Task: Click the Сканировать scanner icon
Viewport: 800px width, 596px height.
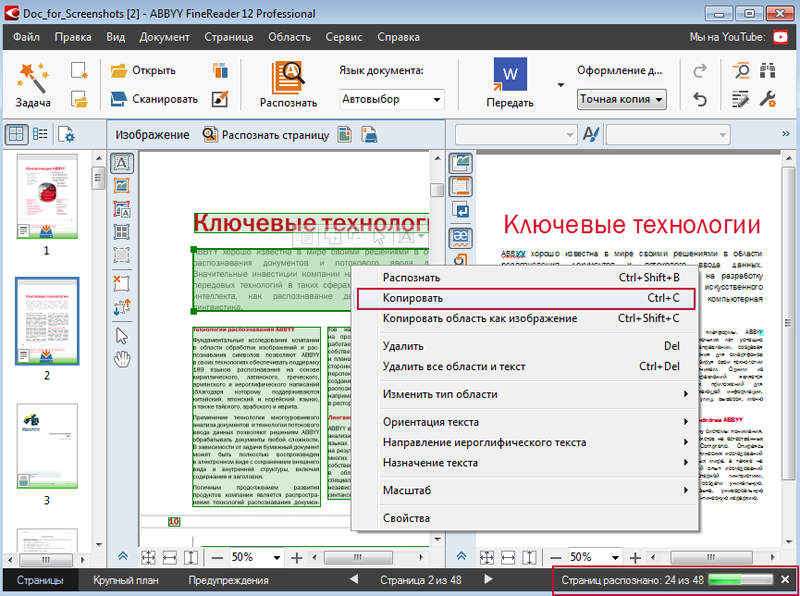Action: pos(121,99)
